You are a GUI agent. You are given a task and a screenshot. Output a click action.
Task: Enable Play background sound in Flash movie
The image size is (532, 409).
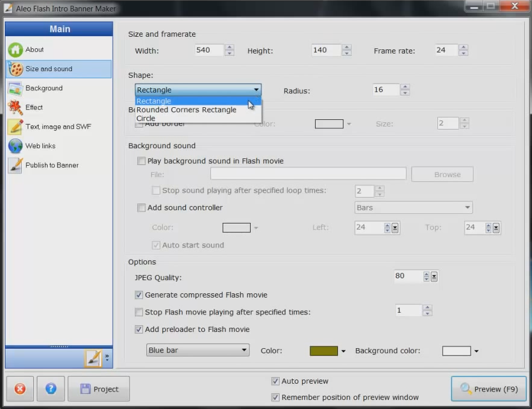(142, 161)
